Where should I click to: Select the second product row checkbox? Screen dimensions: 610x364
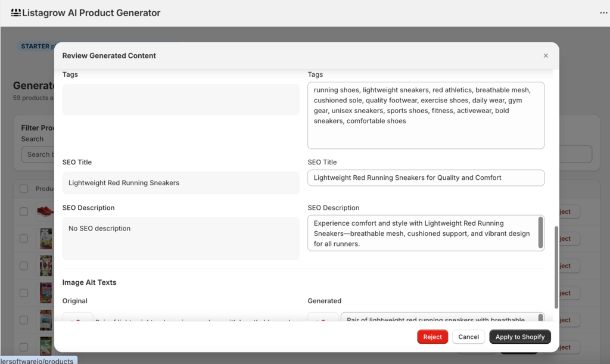(x=24, y=238)
